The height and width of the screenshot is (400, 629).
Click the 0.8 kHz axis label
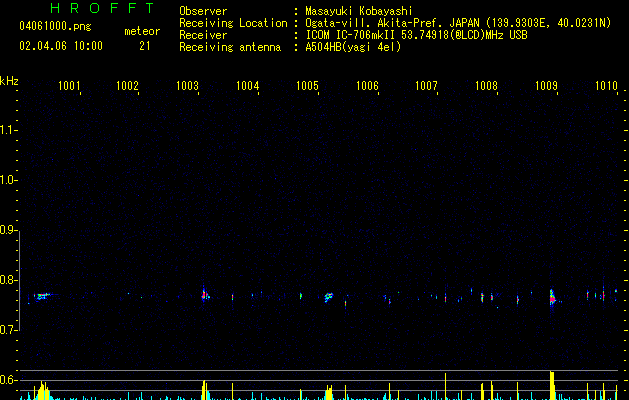(x=8, y=280)
